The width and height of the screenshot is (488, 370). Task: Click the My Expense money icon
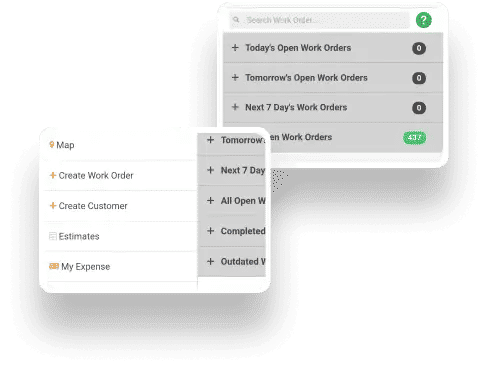[x=54, y=266]
